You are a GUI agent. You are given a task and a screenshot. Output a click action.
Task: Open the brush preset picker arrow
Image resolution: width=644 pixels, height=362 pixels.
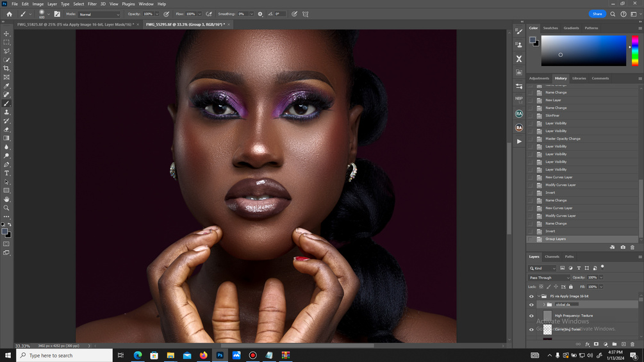pos(49,14)
